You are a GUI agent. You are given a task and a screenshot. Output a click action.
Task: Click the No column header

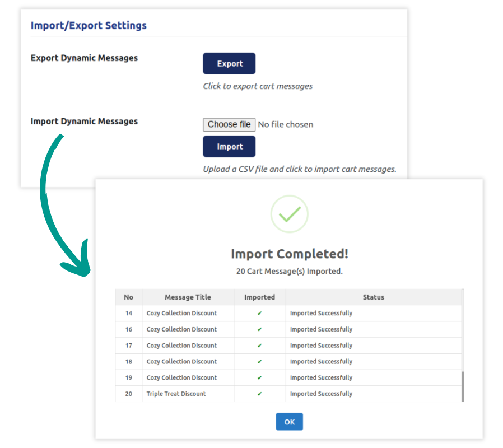[128, 297]
